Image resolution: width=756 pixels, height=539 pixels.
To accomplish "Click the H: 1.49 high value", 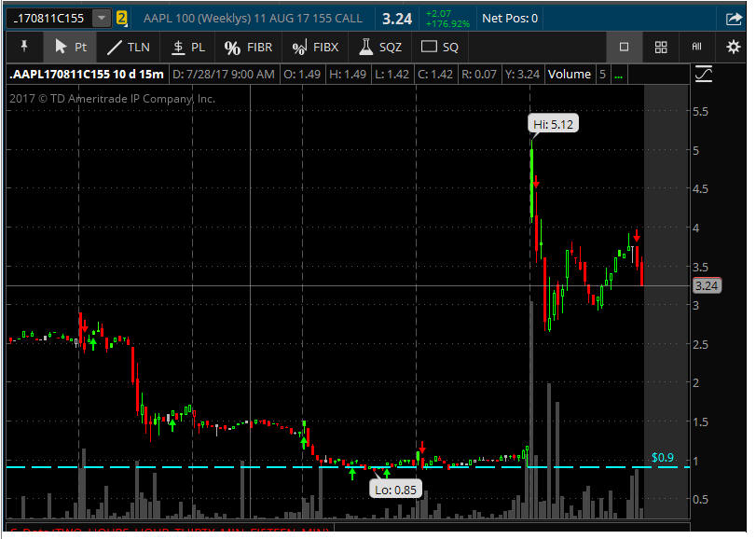I will click(x=348, y=75).
